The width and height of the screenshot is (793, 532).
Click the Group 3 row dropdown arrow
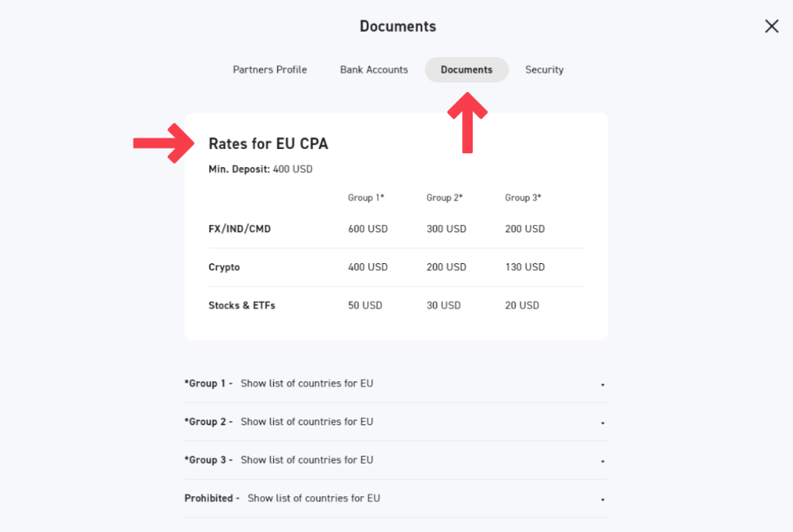click(x=602, y=461)
